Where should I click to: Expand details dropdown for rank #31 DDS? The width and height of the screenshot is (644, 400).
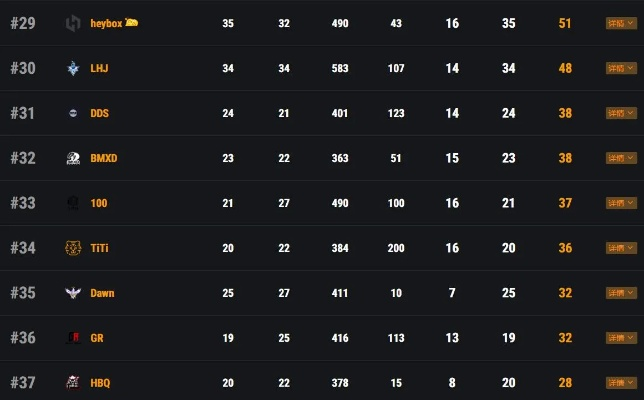[x=621, y=113]
